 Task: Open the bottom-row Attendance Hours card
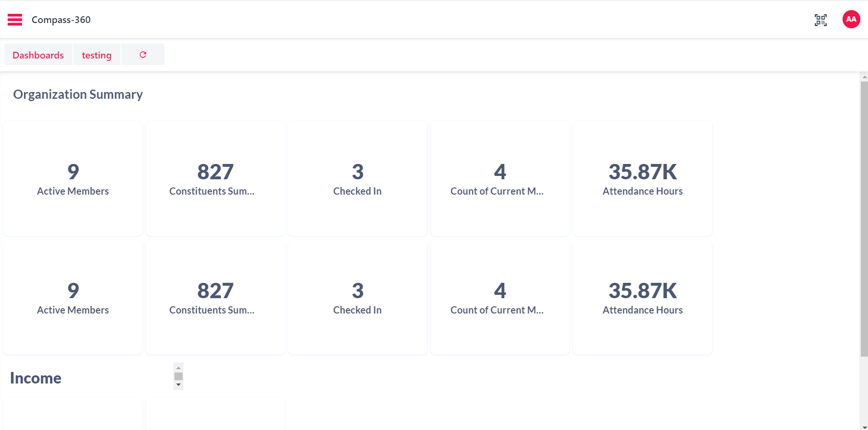(642, 297)
